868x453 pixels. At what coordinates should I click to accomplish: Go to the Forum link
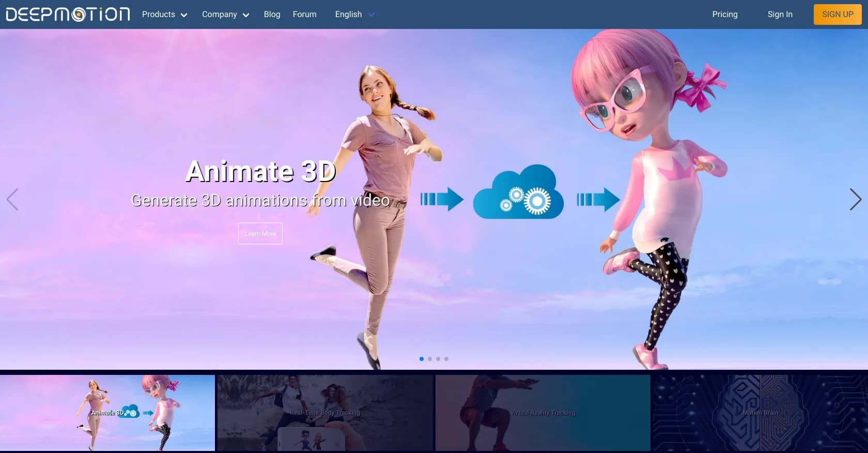click(304, 14)
